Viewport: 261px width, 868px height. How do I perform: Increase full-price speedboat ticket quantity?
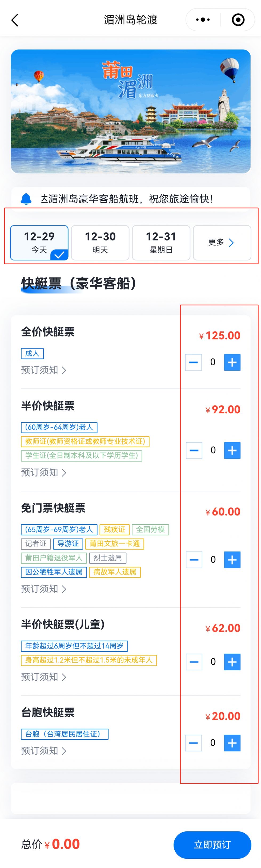232,362
